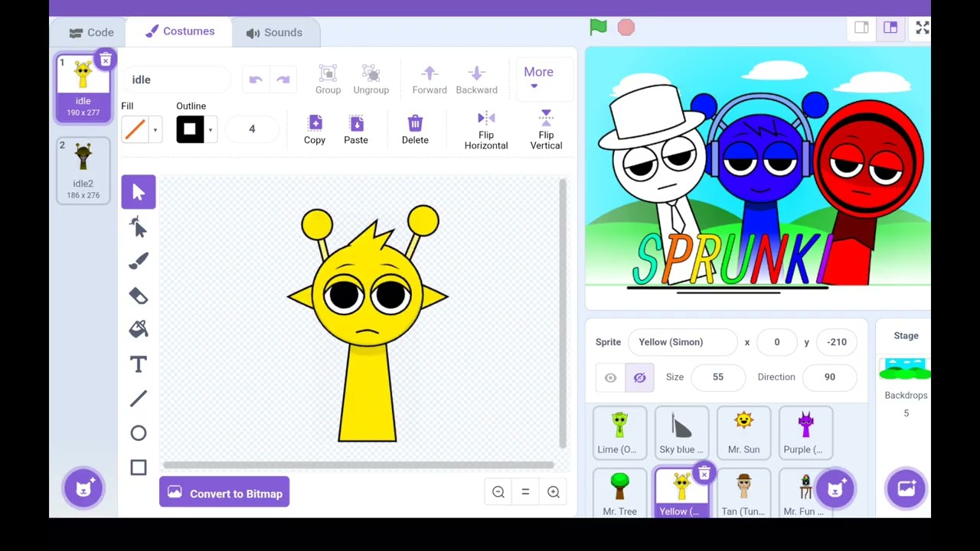Select the Mr. Tree sprite

pos(619,494)
